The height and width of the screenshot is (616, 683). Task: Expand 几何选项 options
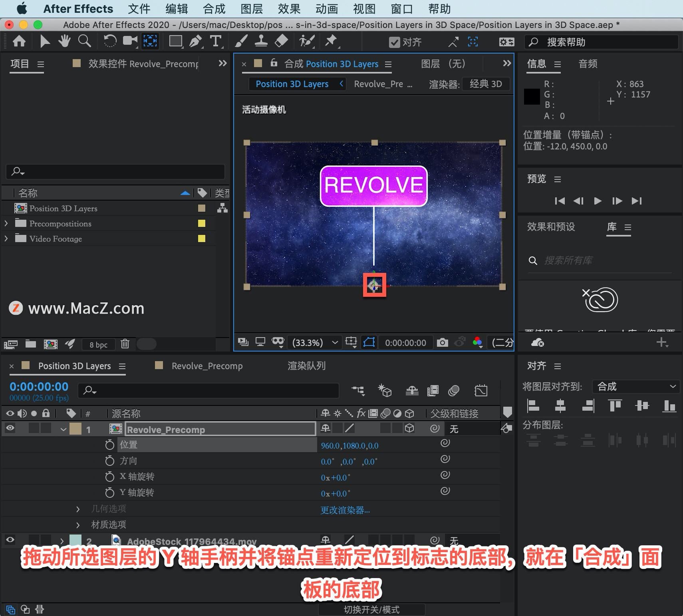tap(78, 509)
